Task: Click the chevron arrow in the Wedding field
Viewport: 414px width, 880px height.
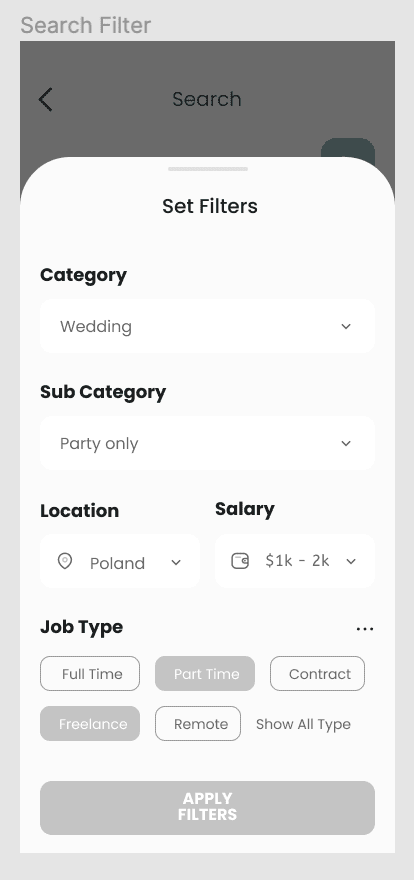Action: coord(346,326)
